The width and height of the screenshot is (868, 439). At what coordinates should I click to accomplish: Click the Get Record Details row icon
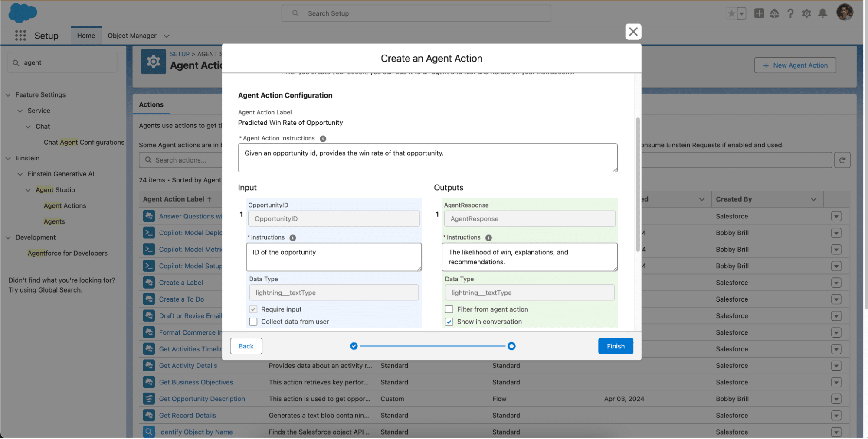tap(149, 415)
